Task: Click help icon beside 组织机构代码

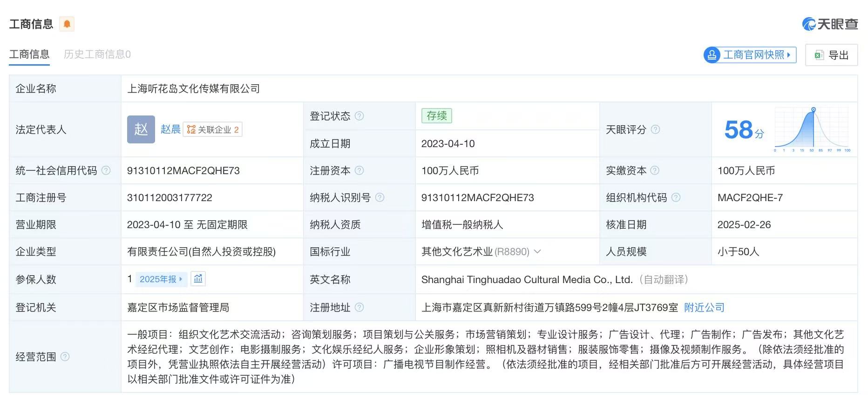Action: click(x=676, y=197)
